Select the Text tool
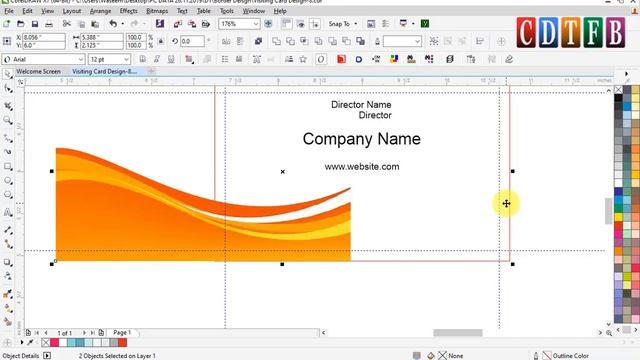 pyautogui.click(x=8, y=212)
